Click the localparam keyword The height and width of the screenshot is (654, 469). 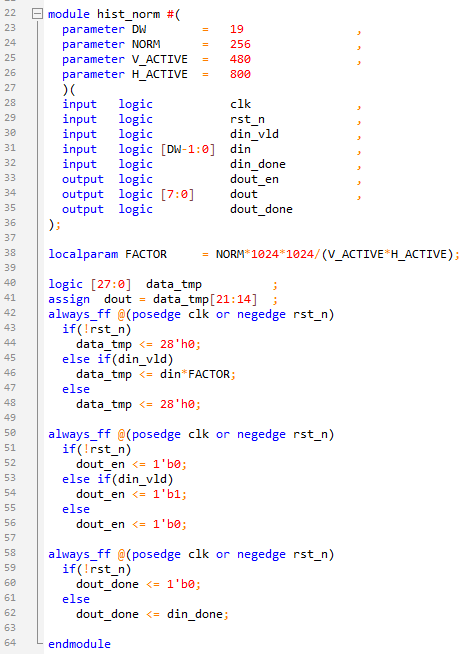tap(83, 254)
